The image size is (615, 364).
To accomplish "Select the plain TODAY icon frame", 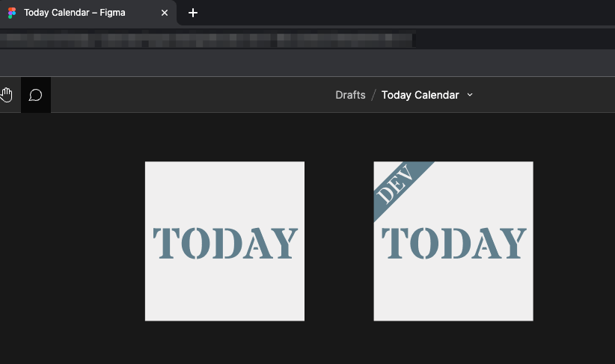I will click(224, 241).
